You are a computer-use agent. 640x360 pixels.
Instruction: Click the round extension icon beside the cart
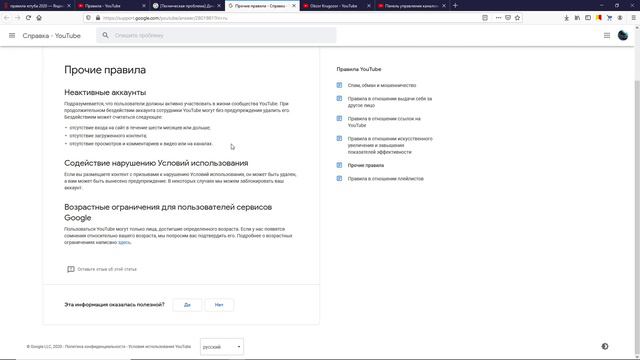pyautogui.click(x=620, y=18)
